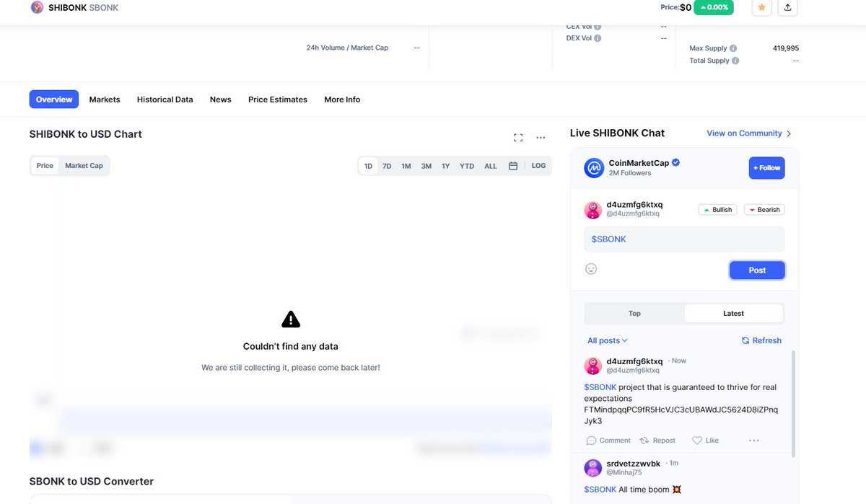Click srdvetzzwvbk user avatar
The width and height of the screenshot is (866, 504).
pos(592,468)
